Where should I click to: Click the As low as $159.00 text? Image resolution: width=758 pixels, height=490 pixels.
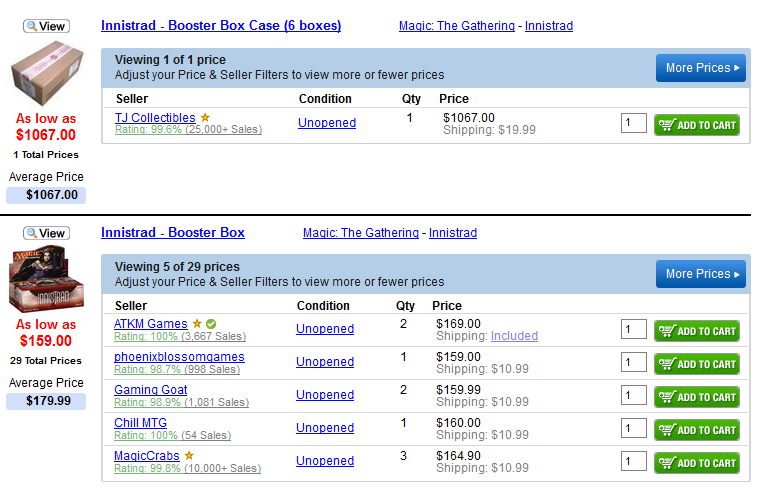tap(46, 332)
